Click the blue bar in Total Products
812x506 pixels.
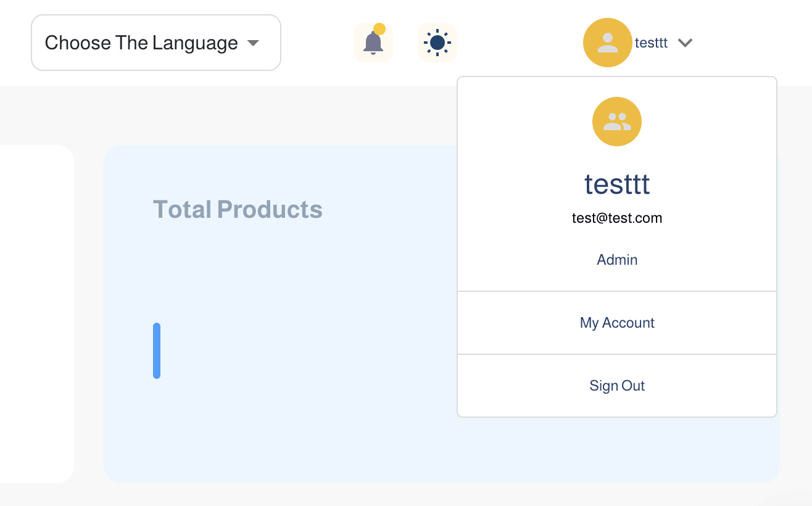157,350
